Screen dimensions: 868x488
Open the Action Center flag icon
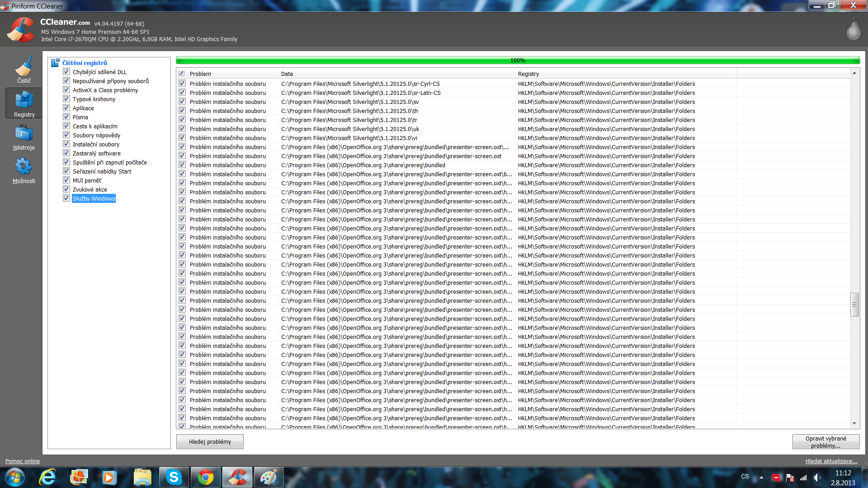coord(790,477)
